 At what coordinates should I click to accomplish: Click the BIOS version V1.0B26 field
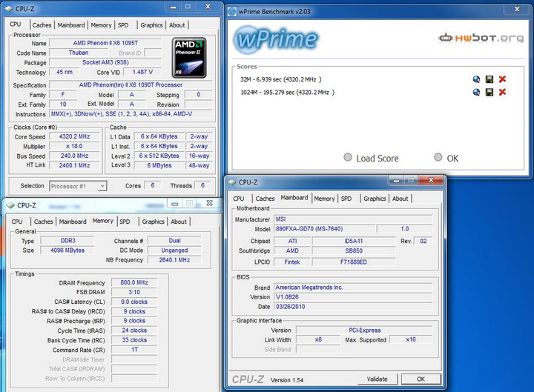click(353, 297)
